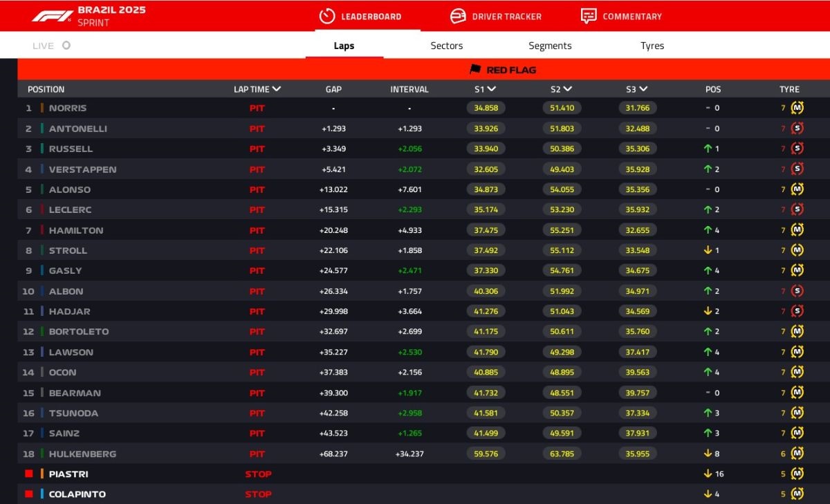Expand the S3 sector column dropdown
830x504 pixels.
pos(643,89)
